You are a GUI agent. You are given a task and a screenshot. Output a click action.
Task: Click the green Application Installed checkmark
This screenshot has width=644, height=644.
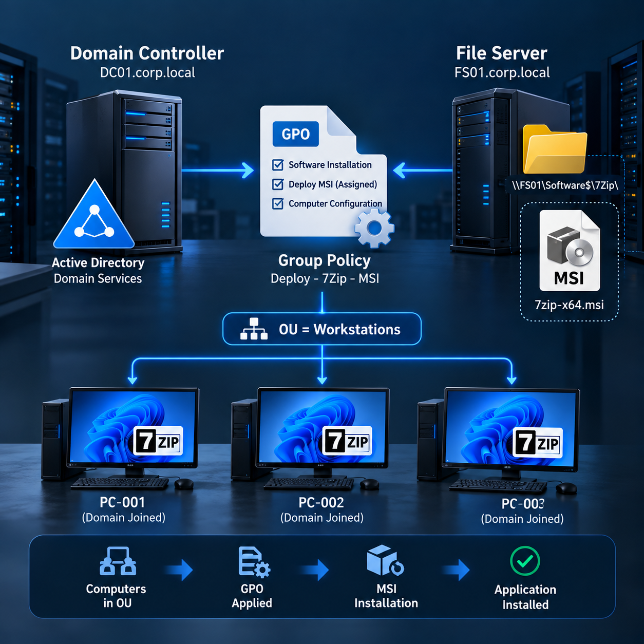525,561
